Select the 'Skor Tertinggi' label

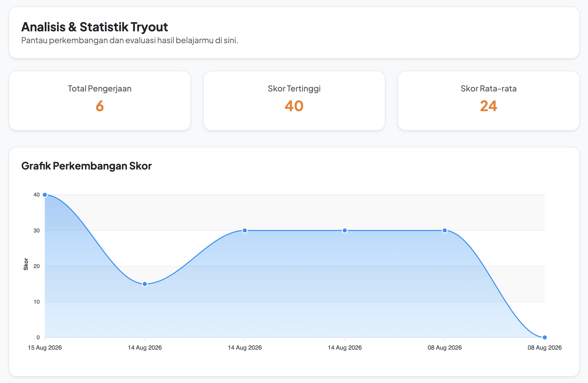(294, 89)
